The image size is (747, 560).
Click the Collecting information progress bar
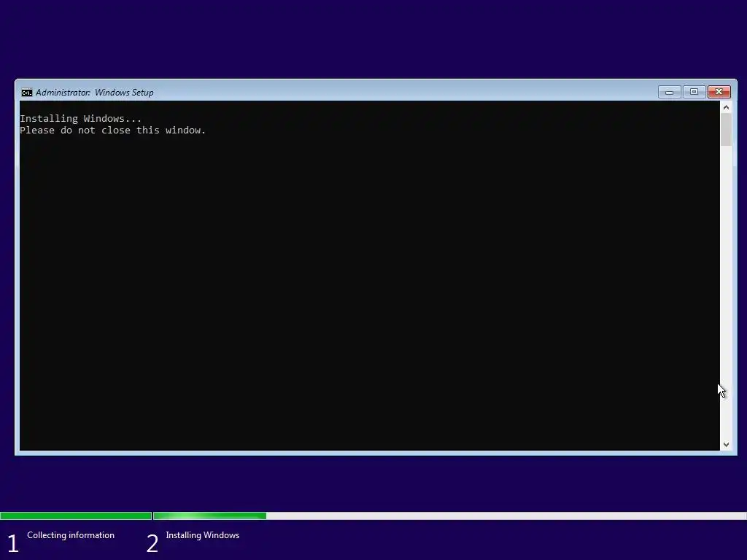click(76, 516)
